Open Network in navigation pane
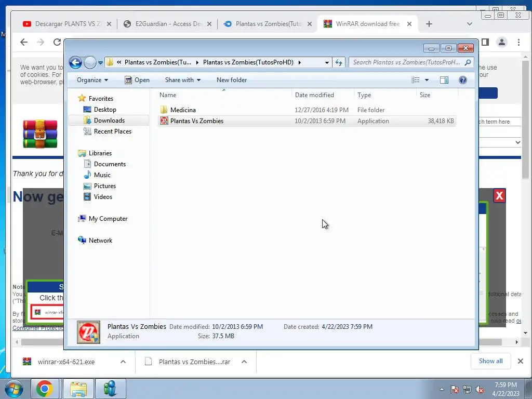This screenshot has height=399, width=532. [100, 240]
